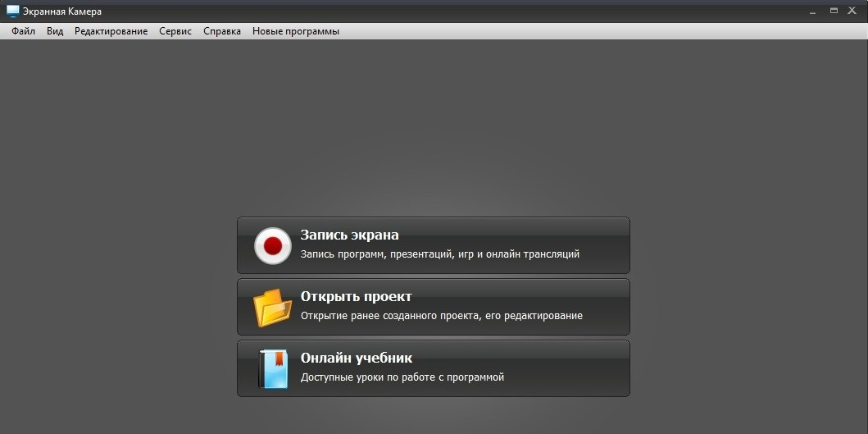Open the Сервис menu
The image size is (868, 434).
pyautogui.click(x=175, y=31)
